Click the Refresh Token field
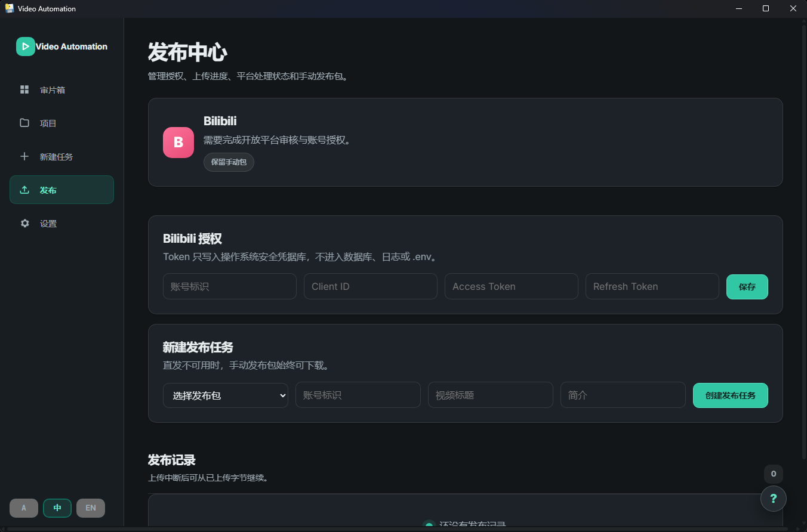 click(652, 286)
